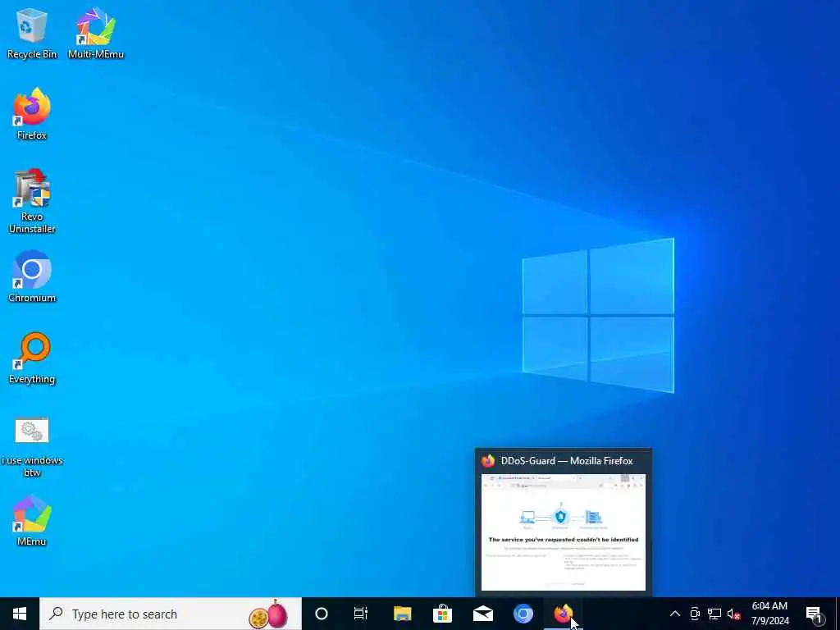Open File Explorer from the taskbar
The width and height of the screenshot is (840, 630).
click(x=402, y=614)
